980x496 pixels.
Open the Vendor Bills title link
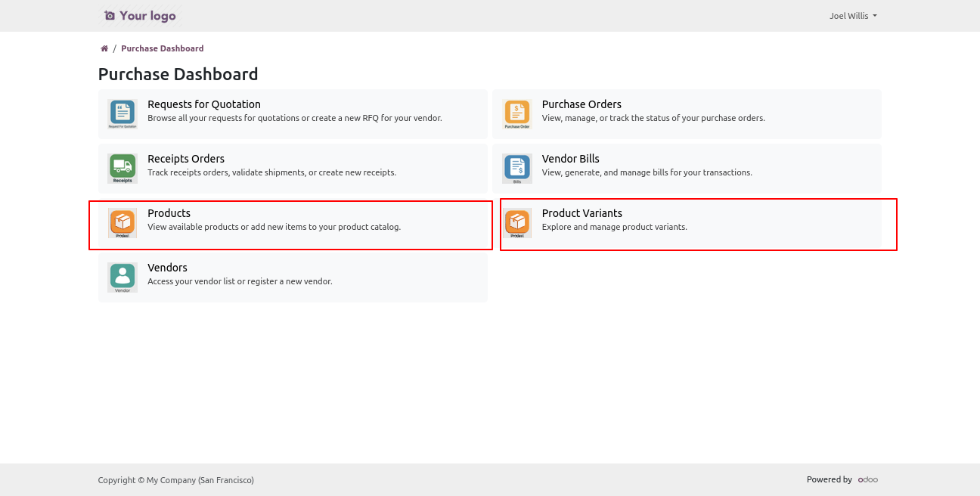570,159
